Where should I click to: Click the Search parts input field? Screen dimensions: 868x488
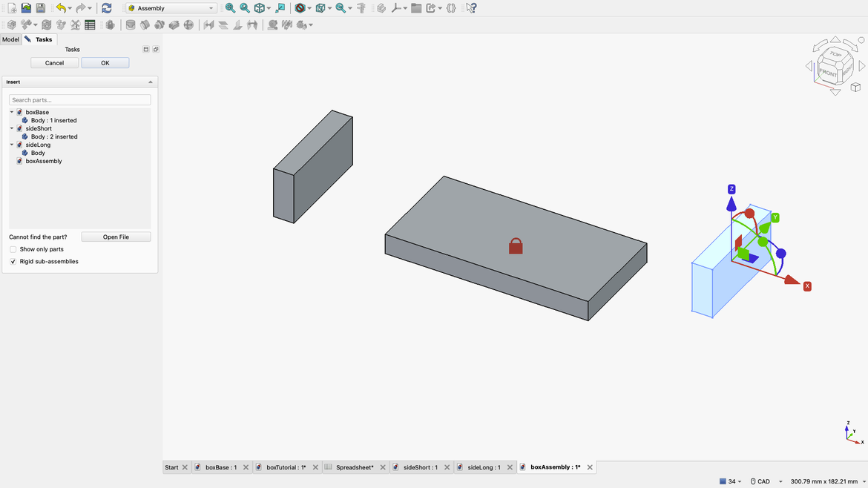pyautogui.click(x=79, y=99)
